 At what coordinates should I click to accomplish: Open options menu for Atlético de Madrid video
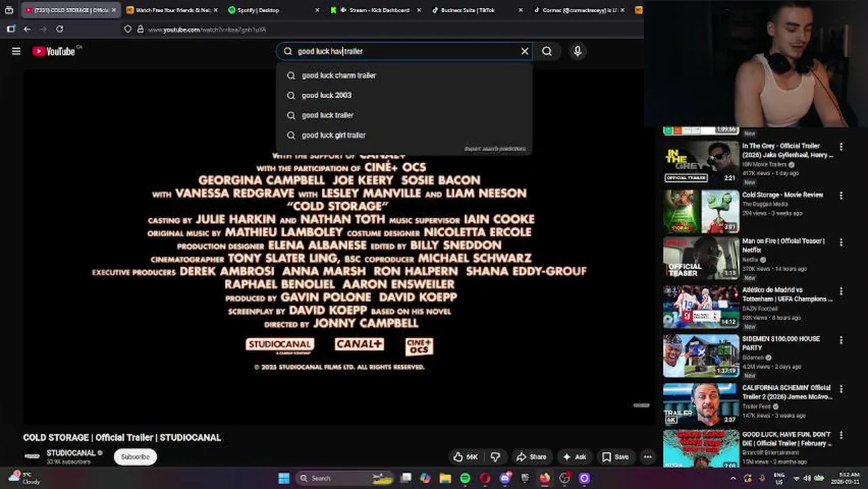[x=841, y=291]
